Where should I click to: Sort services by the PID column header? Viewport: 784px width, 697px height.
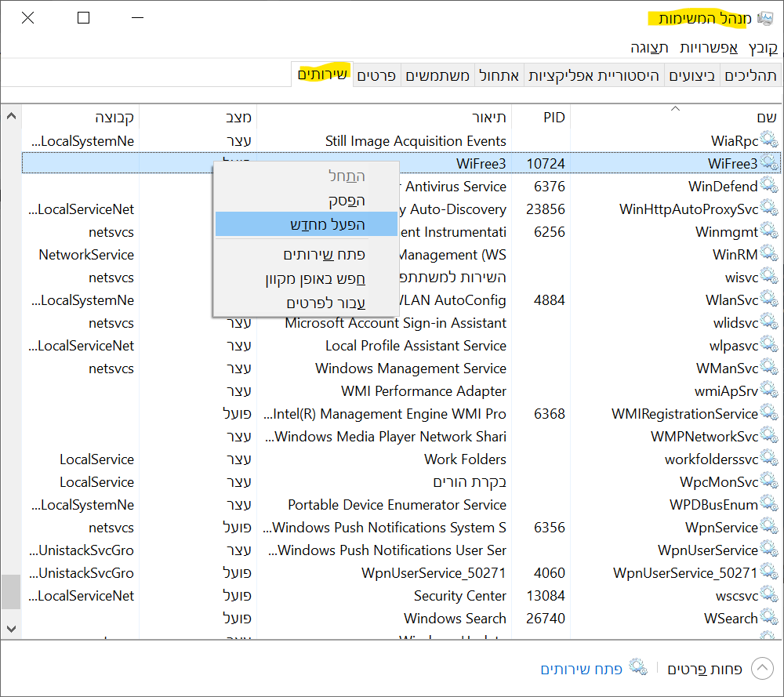pyautogui.click(x=554, y=118)
